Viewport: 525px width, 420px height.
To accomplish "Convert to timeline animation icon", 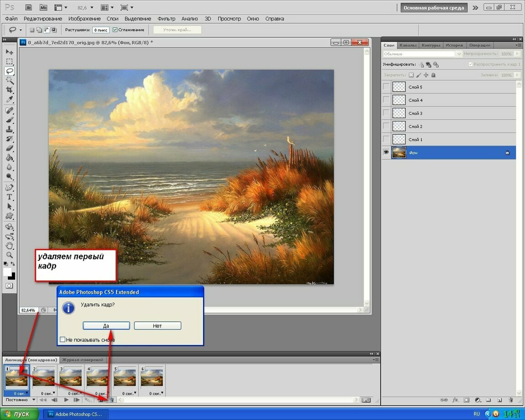I will click(366, 400).
